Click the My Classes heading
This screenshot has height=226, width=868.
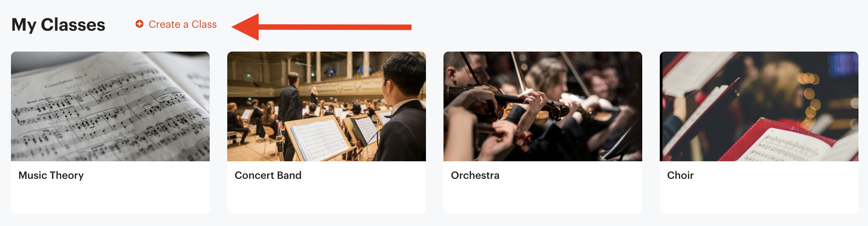tap(58, 25)
